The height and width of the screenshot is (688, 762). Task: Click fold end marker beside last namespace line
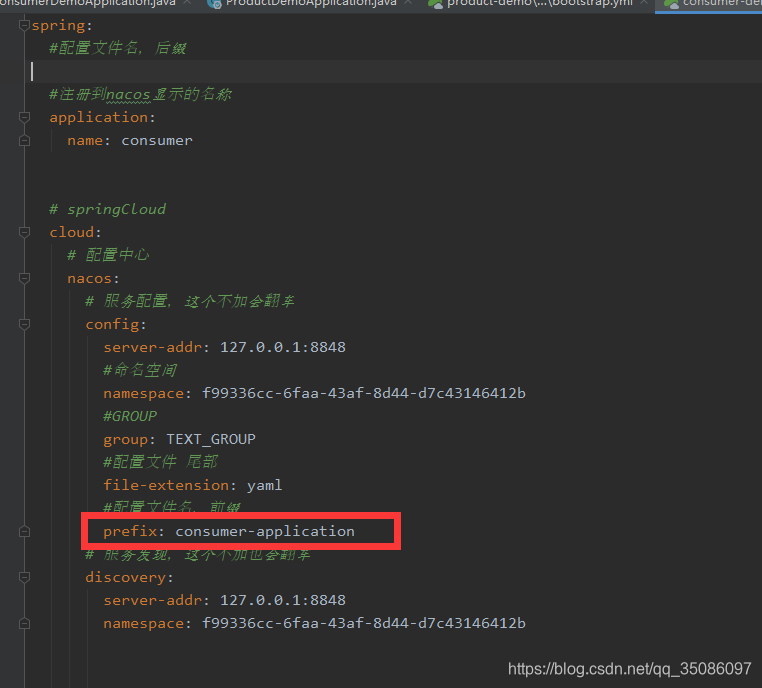24,623
